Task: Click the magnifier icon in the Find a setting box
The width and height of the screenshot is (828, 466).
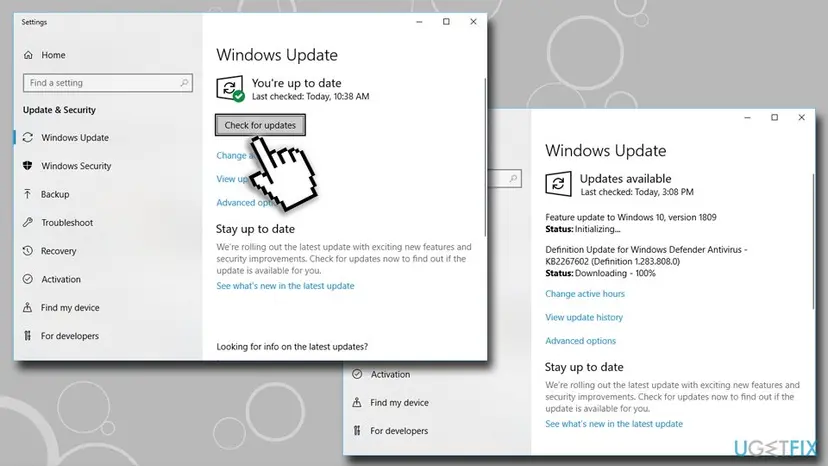Action: click(184, 83)
